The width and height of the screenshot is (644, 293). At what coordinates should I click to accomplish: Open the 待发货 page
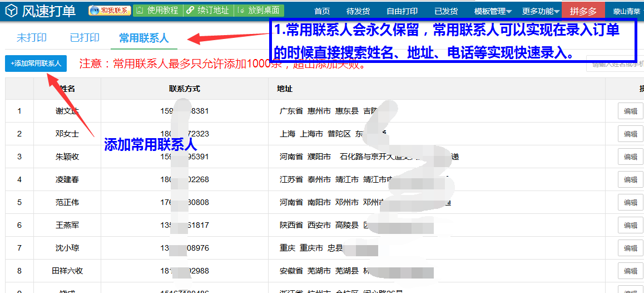358,12
